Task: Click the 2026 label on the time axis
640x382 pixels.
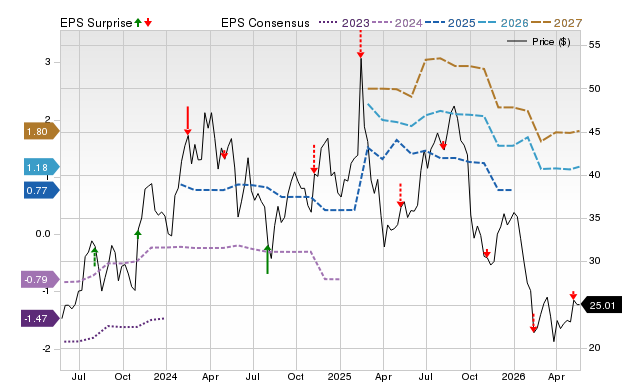Action: click(513, 377)
